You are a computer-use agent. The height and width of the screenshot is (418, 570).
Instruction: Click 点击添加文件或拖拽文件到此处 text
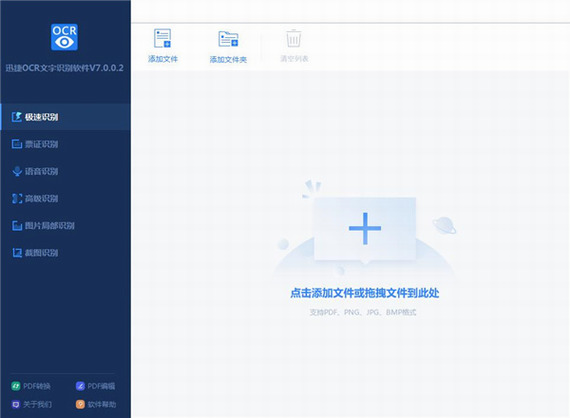pyautogui.click(x=365, y=293)
